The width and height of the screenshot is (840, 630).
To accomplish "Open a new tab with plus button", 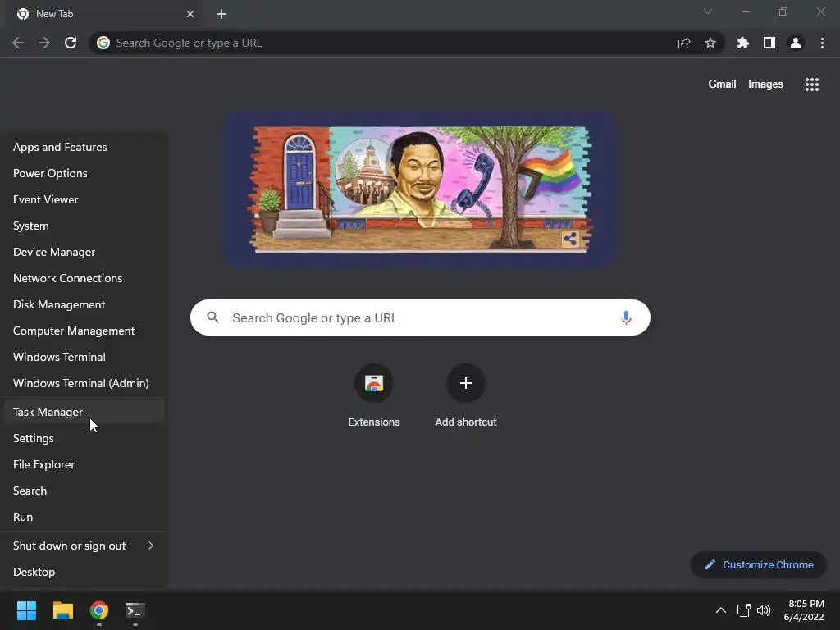I will coord(221,14).
